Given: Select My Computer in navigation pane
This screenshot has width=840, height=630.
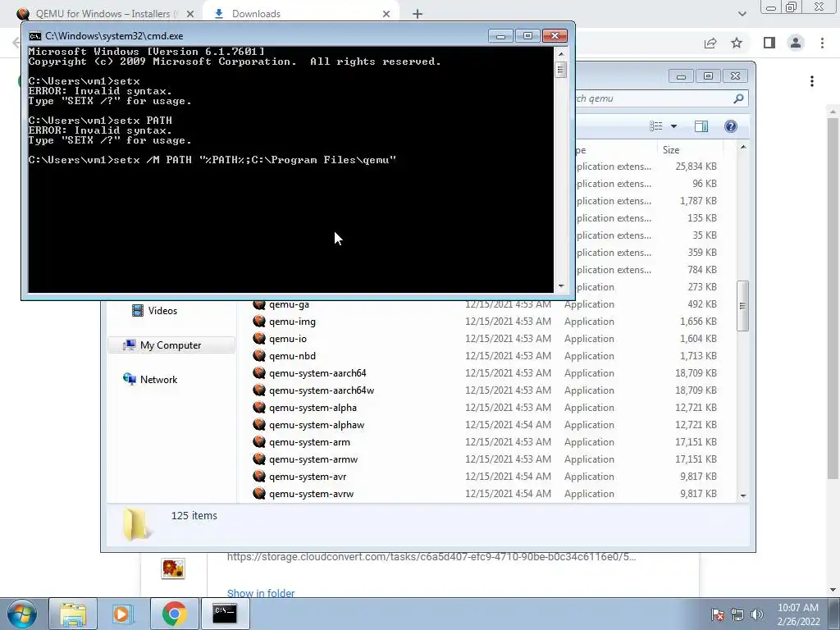Looking at the screenshot, I should coord(171,345).
